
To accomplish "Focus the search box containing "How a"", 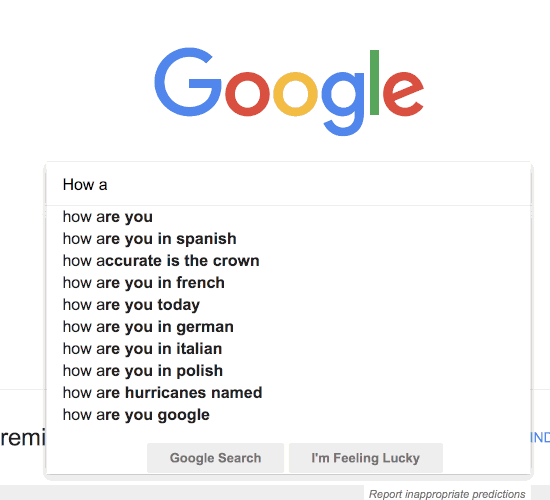I will coord(288,185).
